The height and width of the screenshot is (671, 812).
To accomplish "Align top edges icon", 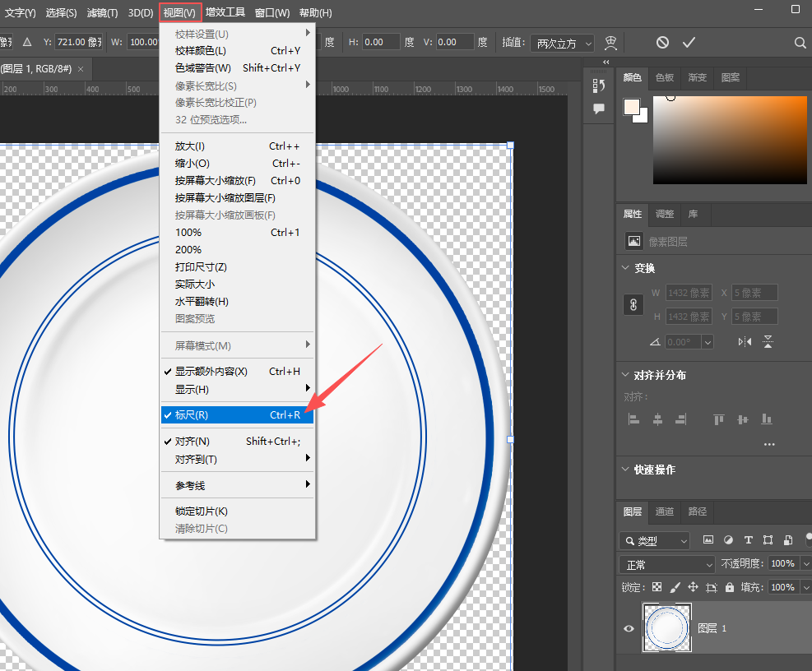I will [x=719, y=419].
